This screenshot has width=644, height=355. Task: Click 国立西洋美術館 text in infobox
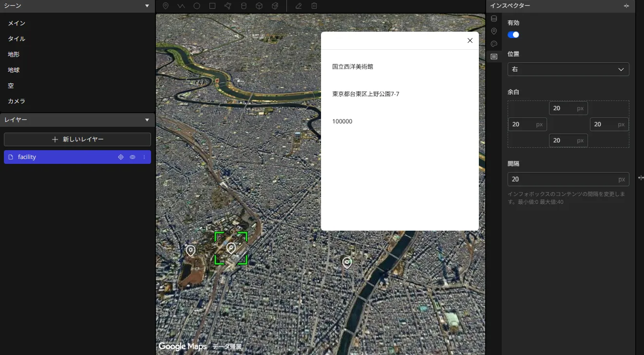click(x=353, y=67)
